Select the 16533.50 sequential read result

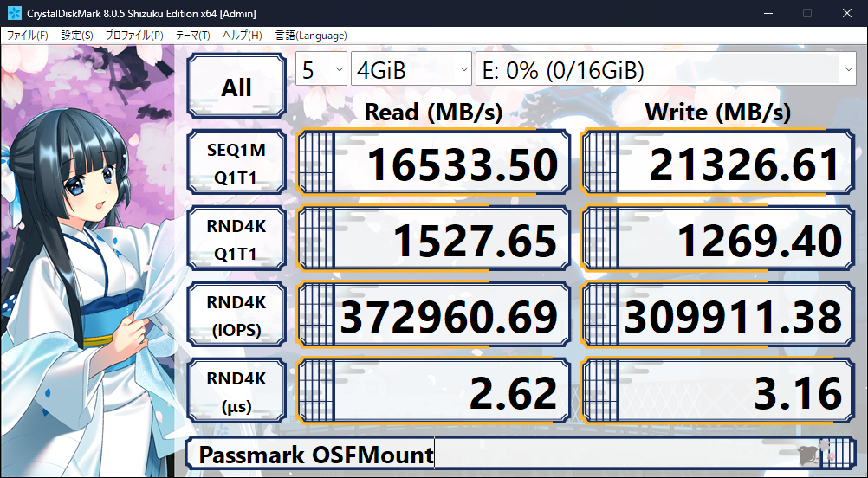coord(433,162)
